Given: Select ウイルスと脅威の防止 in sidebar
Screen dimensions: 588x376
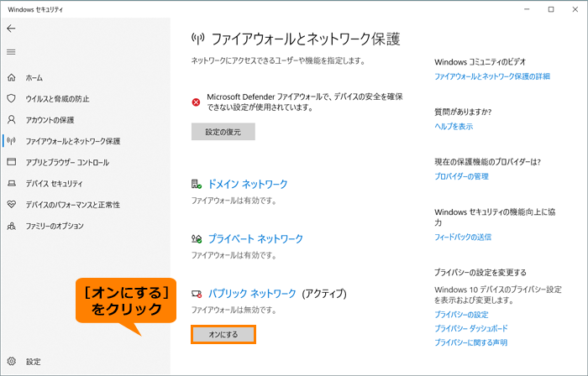Looking at the screenshot, I should pyautogui.click(x=57, y=99).
